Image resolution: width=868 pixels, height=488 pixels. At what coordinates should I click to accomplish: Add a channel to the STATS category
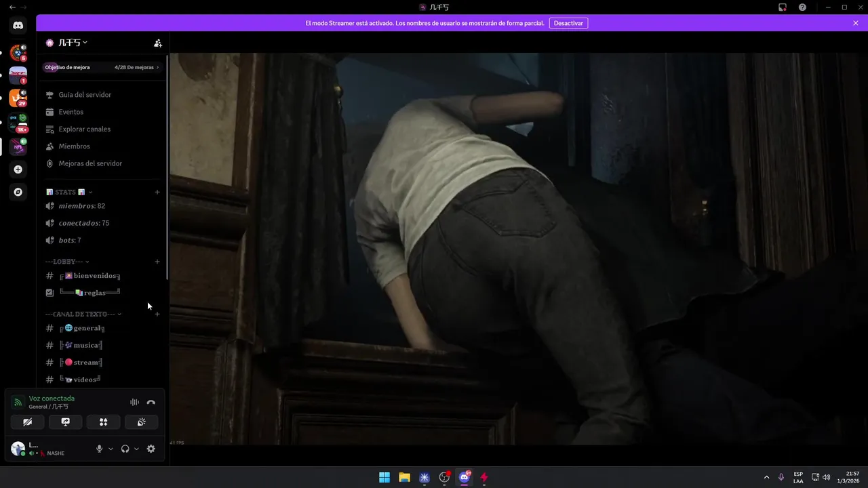[x=157, y=192]
